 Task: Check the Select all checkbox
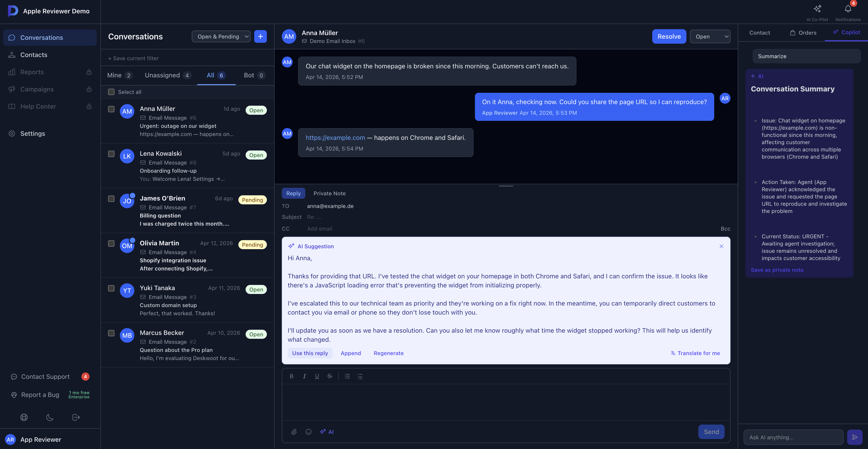click(111, 92)
